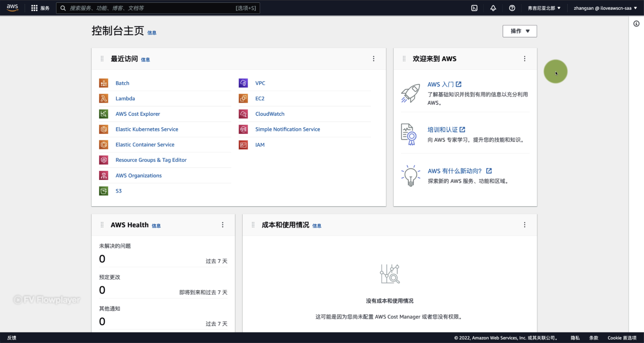Viewport: 644px width, 343px height.
Task: Open 成本和使用情况 widget three-dot menu
Action: [x=525, y=225]
